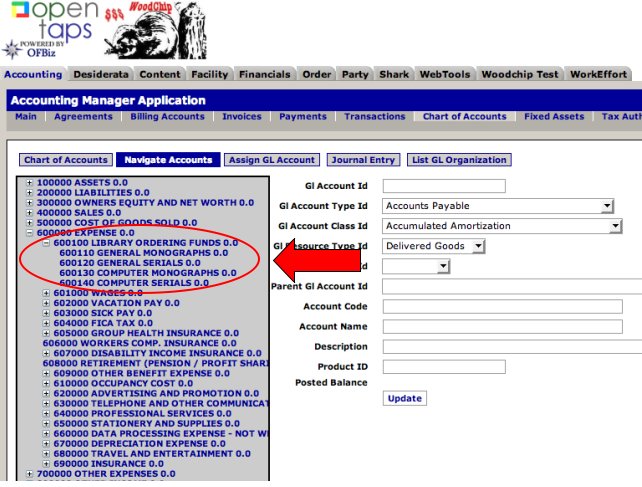642x487 pixels.
Task: Open the Delivered Goods resource type dropdown
Action: tap(433, 246)
